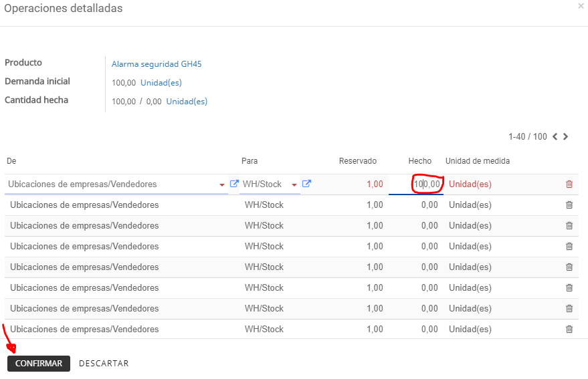Expand the De location dropdown arrow
Viewport: 588px width, 379px height.
(221, 184)
